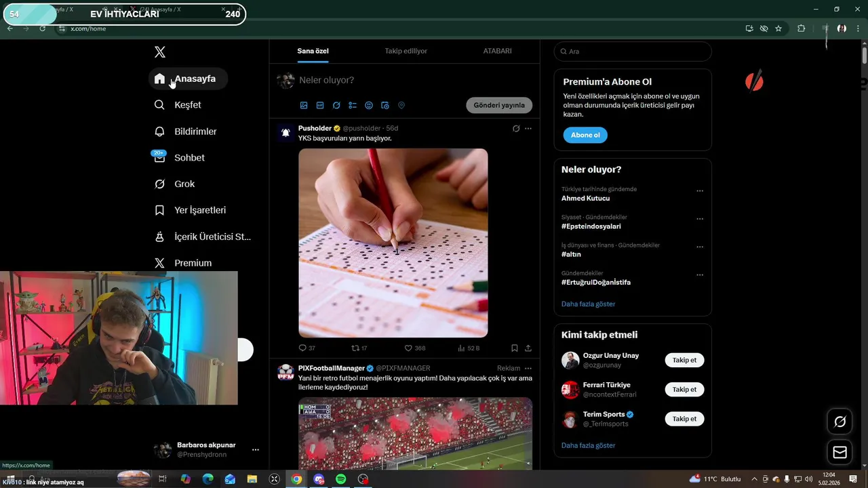
Task: Open options for #ErtuğrulDoğanİstifa trend
Action: [700, 275]
